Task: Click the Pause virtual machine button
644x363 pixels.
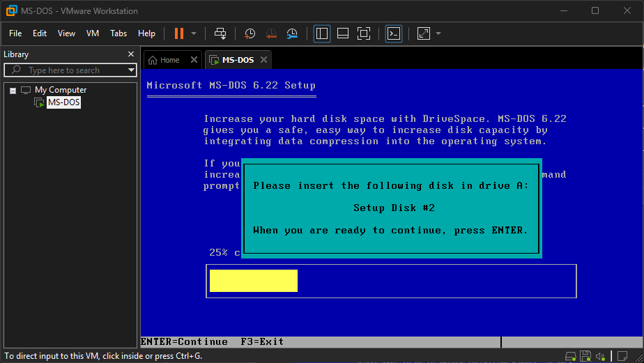Action: (x=179, y=33)
